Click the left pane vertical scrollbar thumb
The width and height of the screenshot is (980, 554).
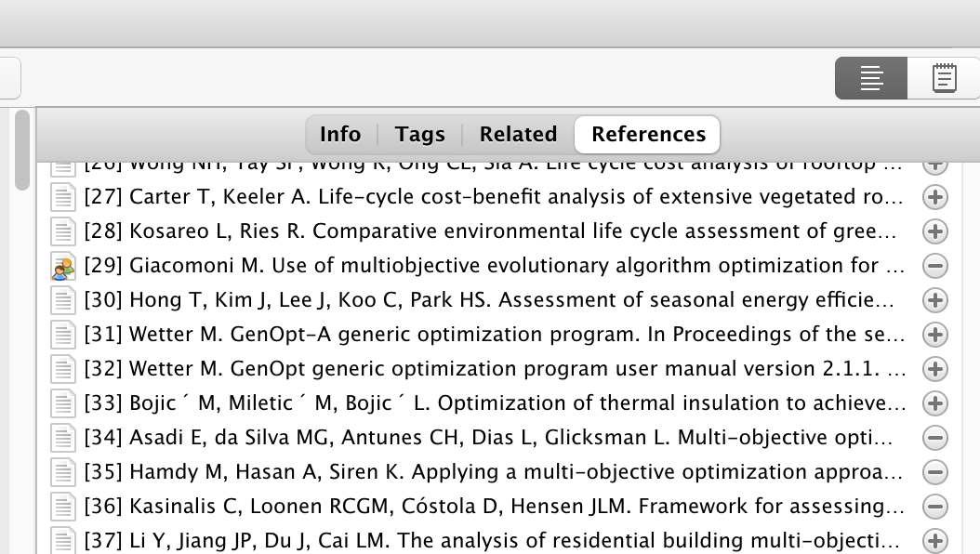[x=22, y=150]
